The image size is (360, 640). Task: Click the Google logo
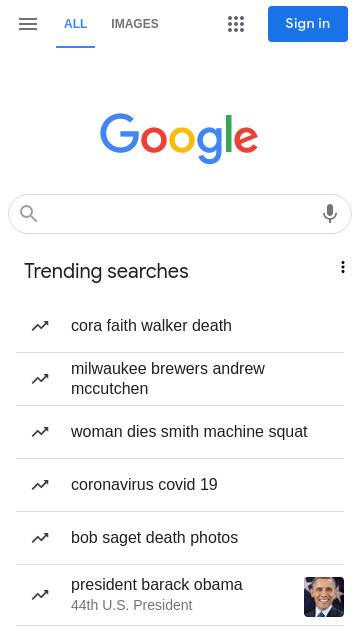(179, 138)
